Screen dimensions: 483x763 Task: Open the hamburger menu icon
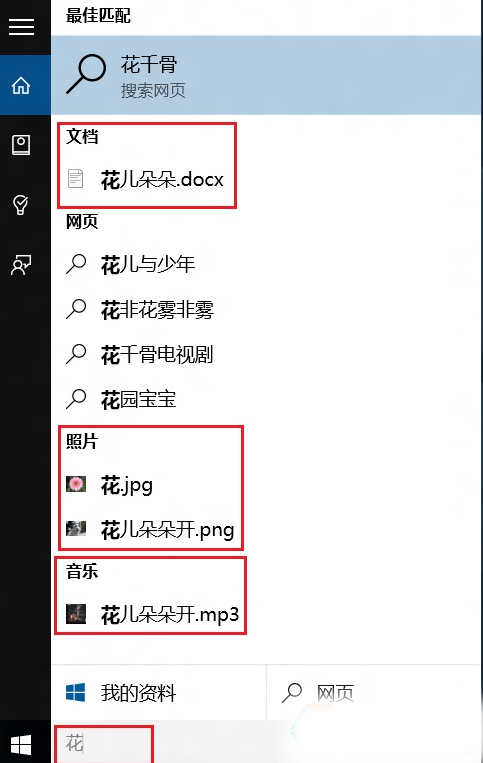pos(21,27)
